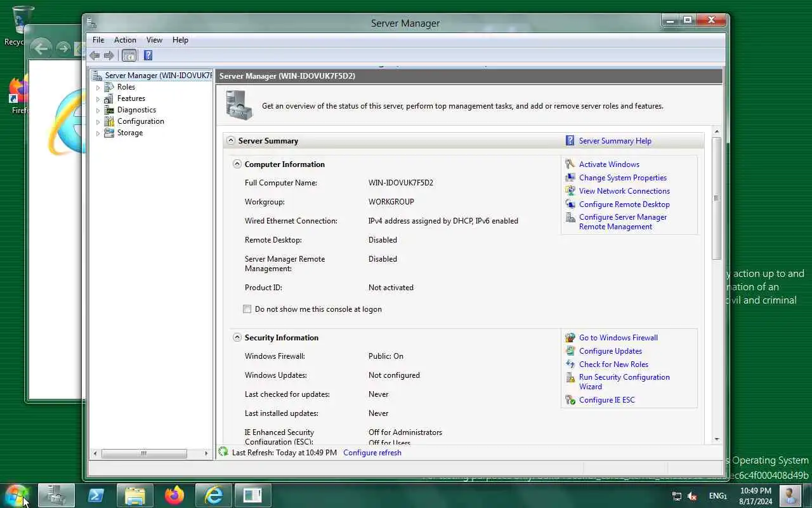Click the Back arrow in Server Manager toolbar
Screen dimensions: 812x508
click(95, 55)
